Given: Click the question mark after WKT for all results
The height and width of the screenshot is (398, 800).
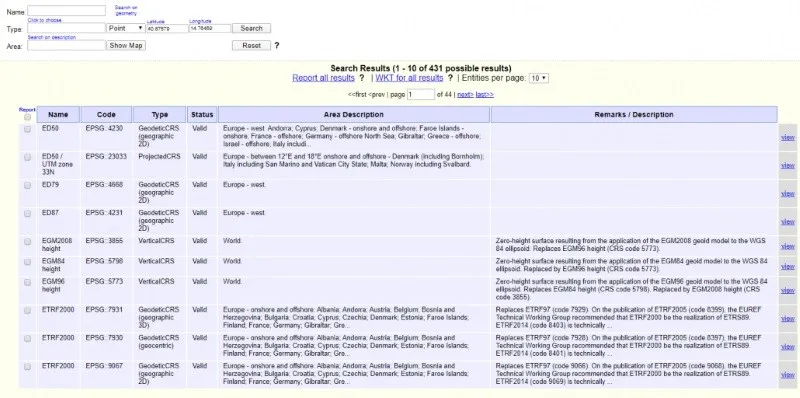Looking at the screenshot, I should click(450, 78).
